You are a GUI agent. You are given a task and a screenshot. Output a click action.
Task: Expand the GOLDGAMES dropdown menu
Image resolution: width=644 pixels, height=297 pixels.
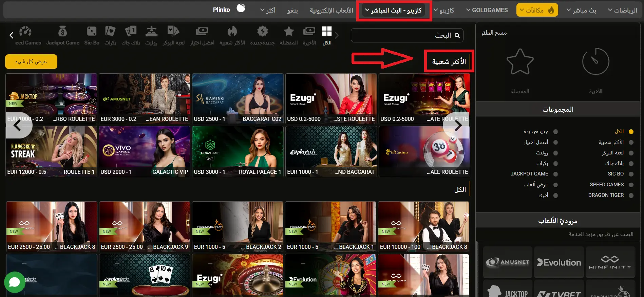[x=487, y=10]
